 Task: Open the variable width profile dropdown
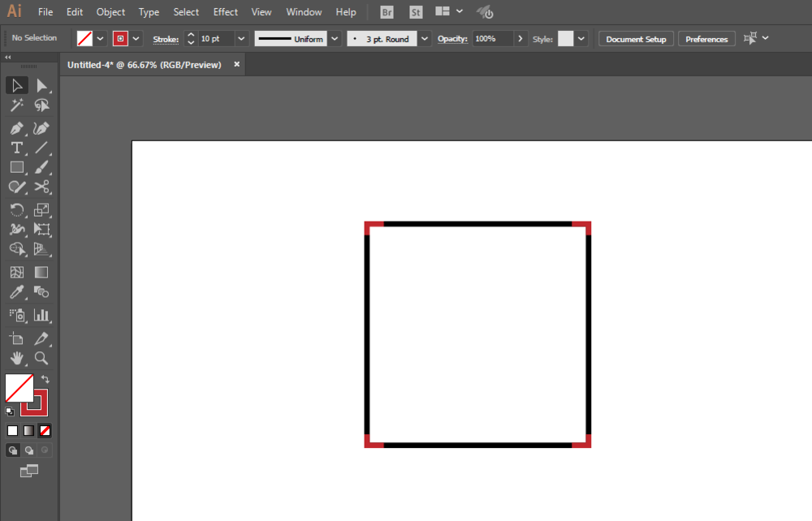click(x=334, y=38)
